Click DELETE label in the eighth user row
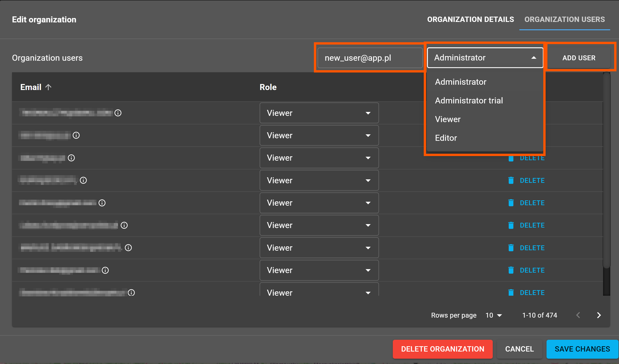619x364 pixels. (x=532, y=270)
